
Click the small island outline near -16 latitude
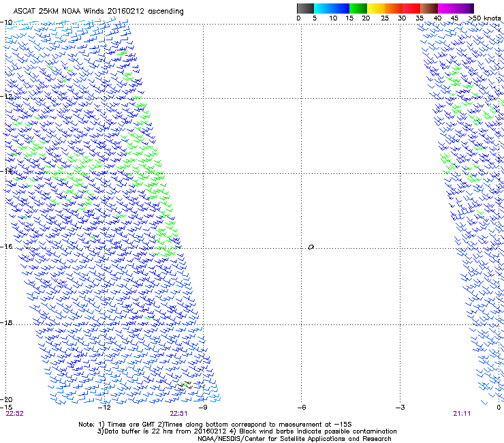[x=311, y=247]
